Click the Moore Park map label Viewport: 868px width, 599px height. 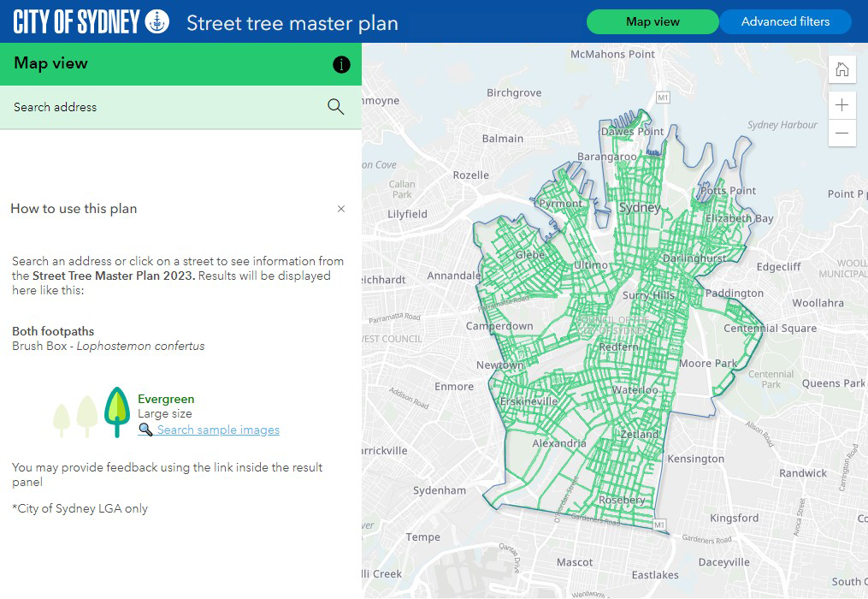708,364
